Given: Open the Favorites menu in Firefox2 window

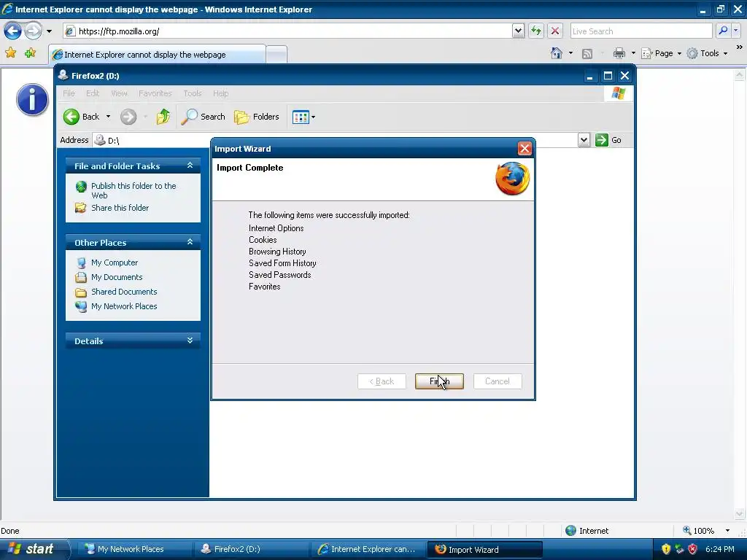Looking at the screenshot, I should 155,93.
